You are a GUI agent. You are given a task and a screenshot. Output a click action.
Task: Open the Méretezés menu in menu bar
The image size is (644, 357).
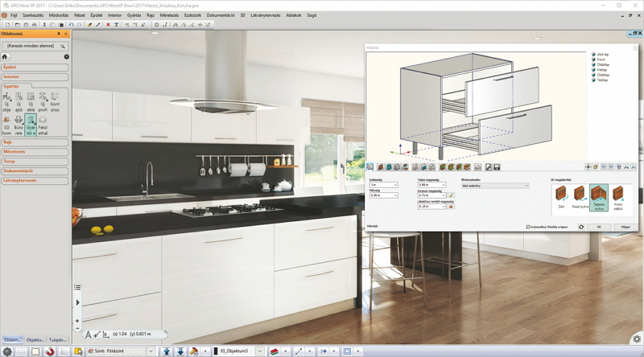point(169,15)
